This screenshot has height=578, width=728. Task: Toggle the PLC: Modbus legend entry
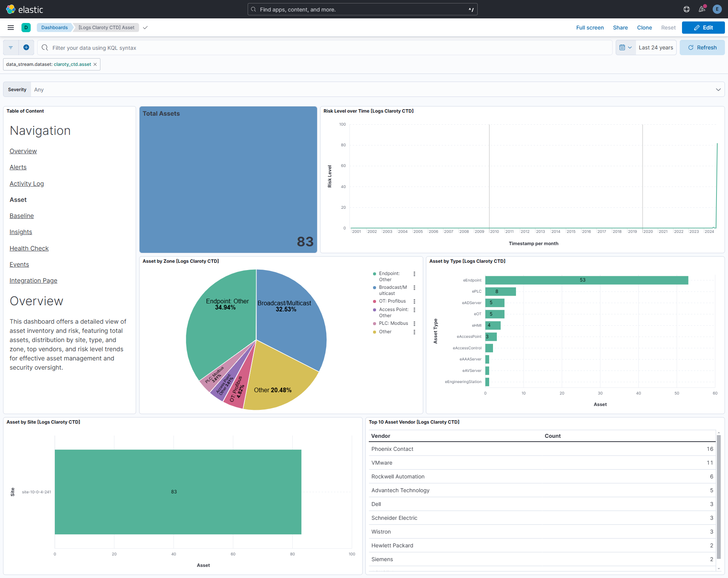393,323
